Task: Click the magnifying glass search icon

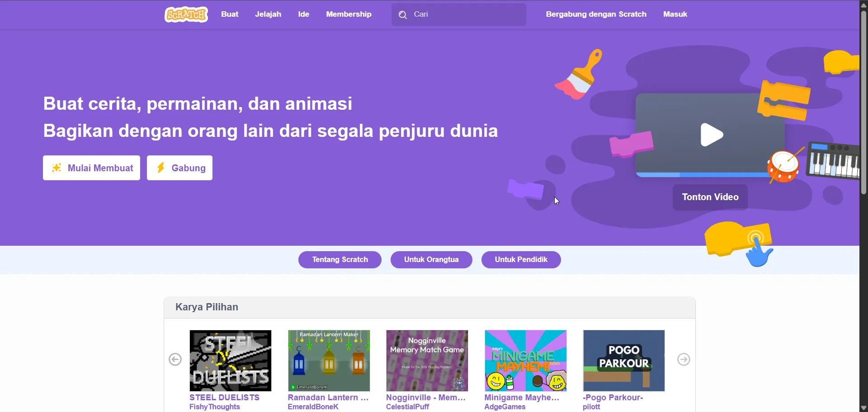Action: point(402,14)
